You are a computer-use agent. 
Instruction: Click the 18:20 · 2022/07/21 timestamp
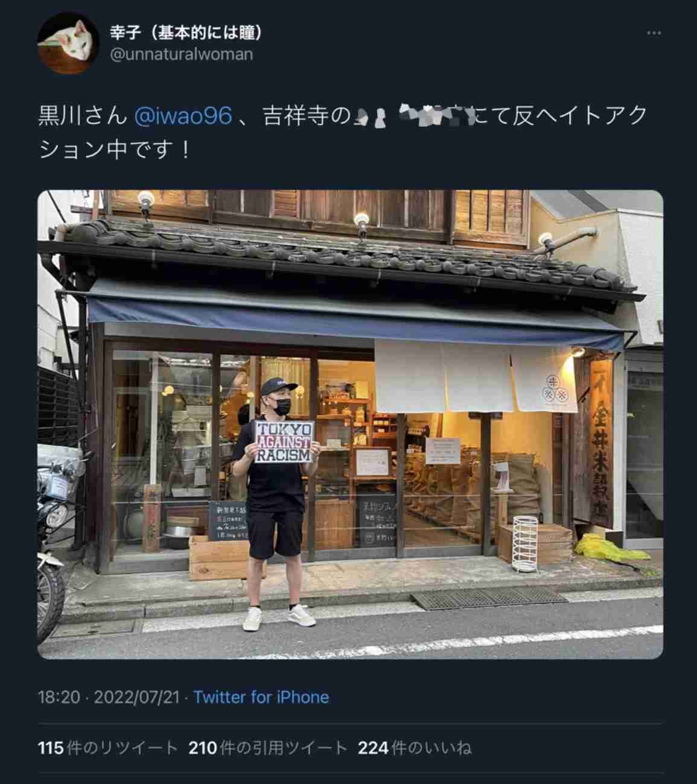point(109,697)
